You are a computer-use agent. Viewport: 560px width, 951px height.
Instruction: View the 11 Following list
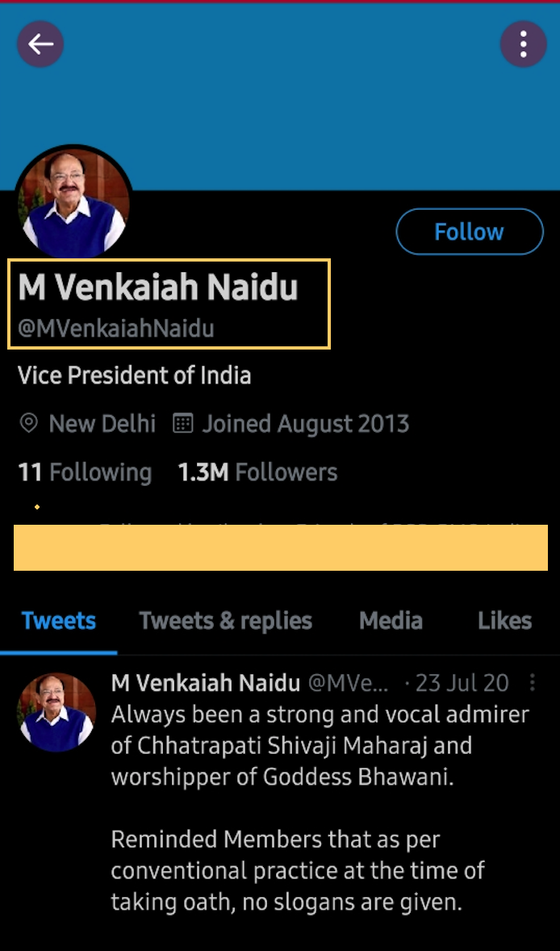85,472
